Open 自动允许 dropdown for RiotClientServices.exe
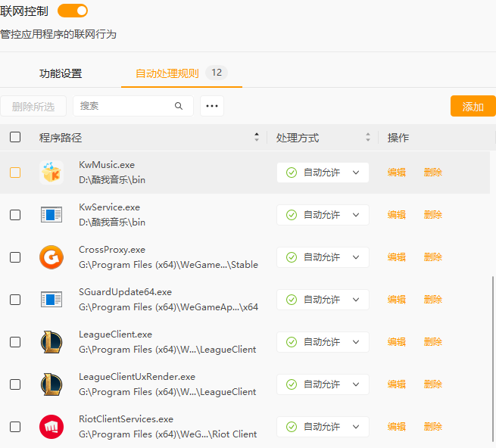This screenshot has width=496, height=448. click(323, 427)
